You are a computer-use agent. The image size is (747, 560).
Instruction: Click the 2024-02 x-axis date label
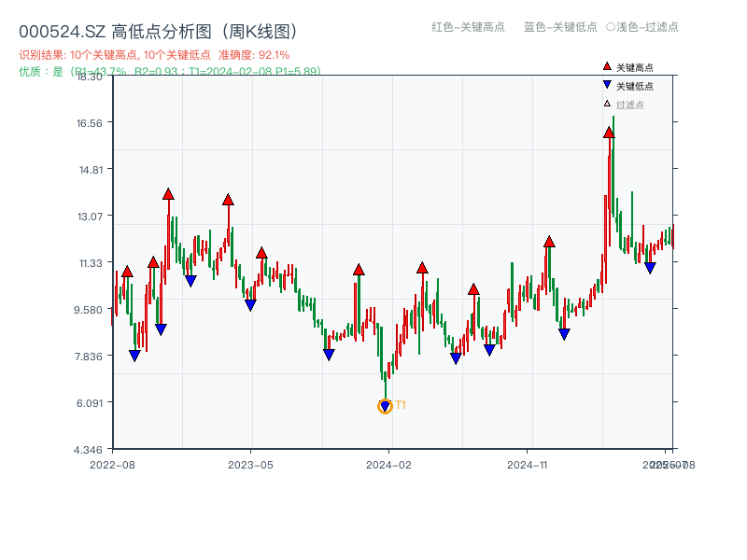(388, 465)
